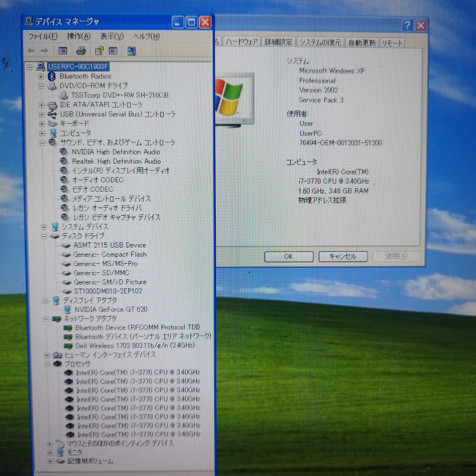Expand the キーボード node
This screenshot has width=476, height=476.
[42, 124]
